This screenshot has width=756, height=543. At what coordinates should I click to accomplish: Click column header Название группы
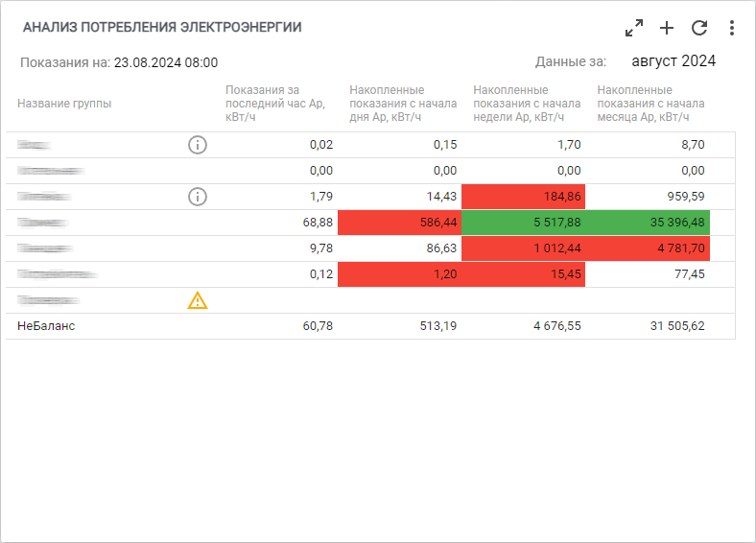(64, 104)
